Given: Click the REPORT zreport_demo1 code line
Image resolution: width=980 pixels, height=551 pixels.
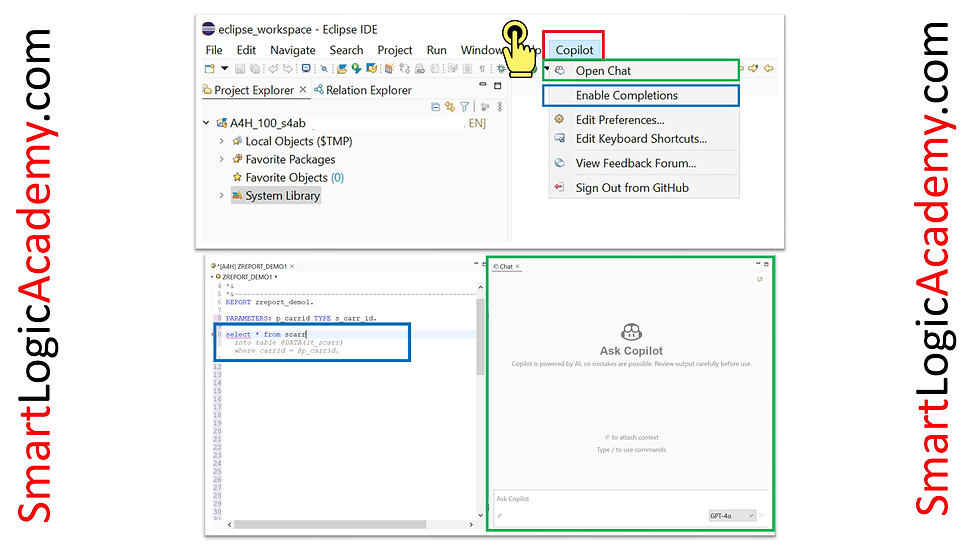Looking at the screenshot, I should (269, 302).
